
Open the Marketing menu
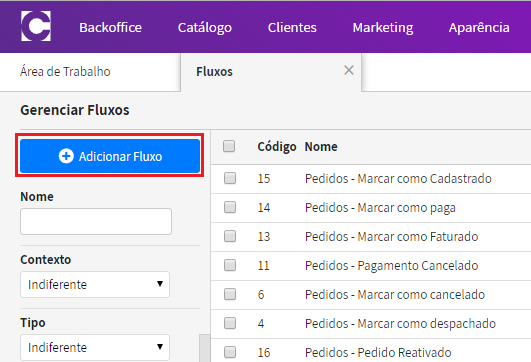(x=383, y=27)
